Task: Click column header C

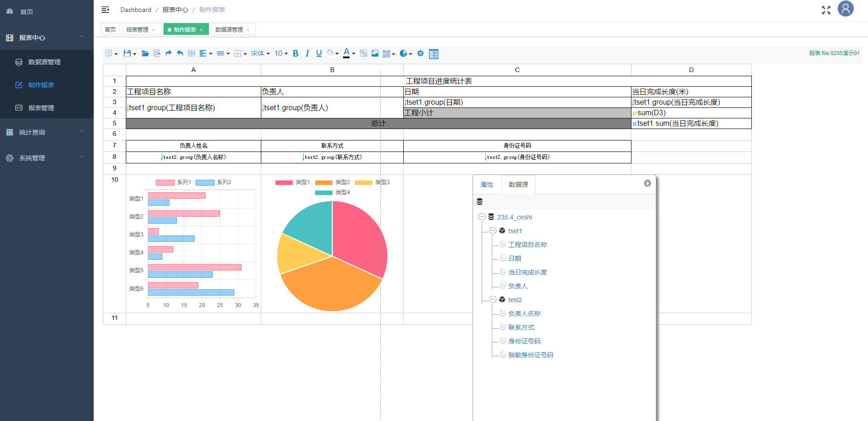Action: coord(517,70)
